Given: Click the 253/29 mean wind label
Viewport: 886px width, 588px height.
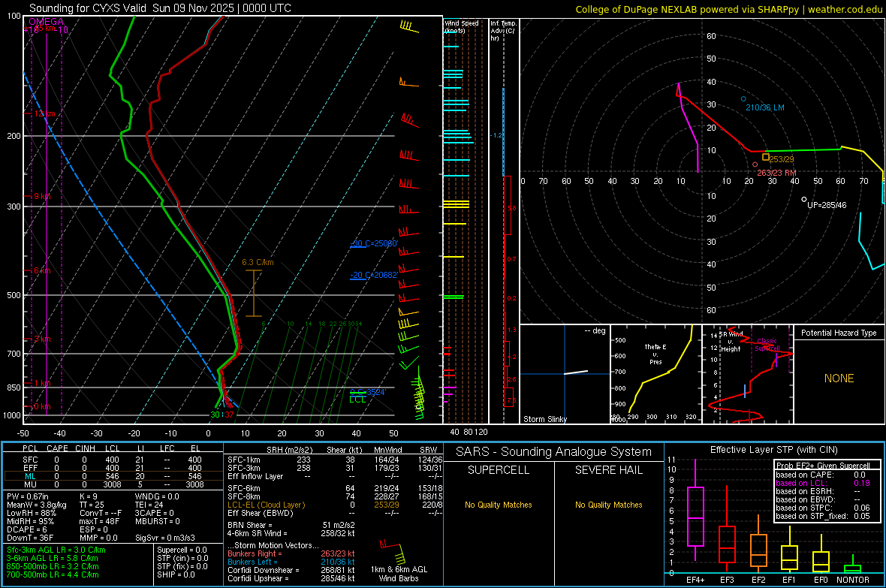Looking at the screenshot, I should pos(782,159).
